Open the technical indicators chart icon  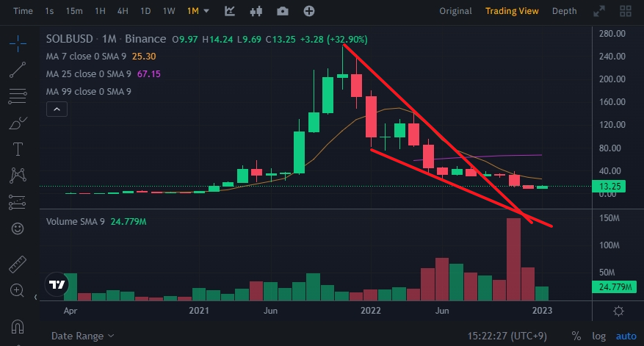click(x=230, y=11)
